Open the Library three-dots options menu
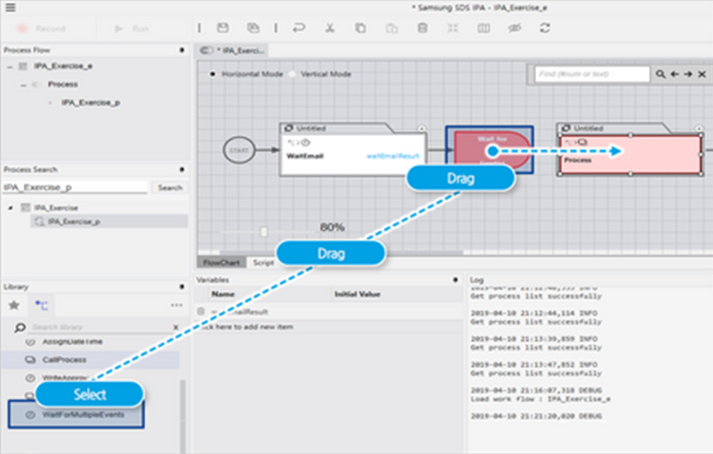 point(176,304)
